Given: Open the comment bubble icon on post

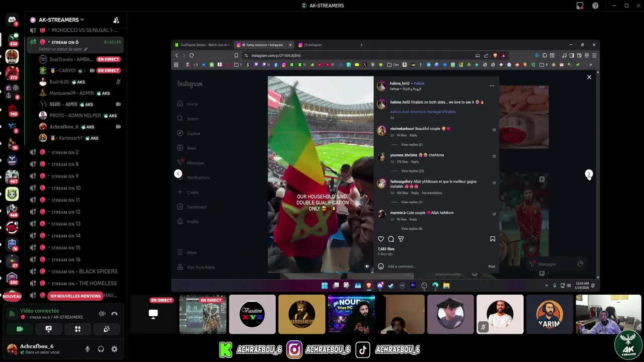Looking at the screenshot, I should [391, 239].
